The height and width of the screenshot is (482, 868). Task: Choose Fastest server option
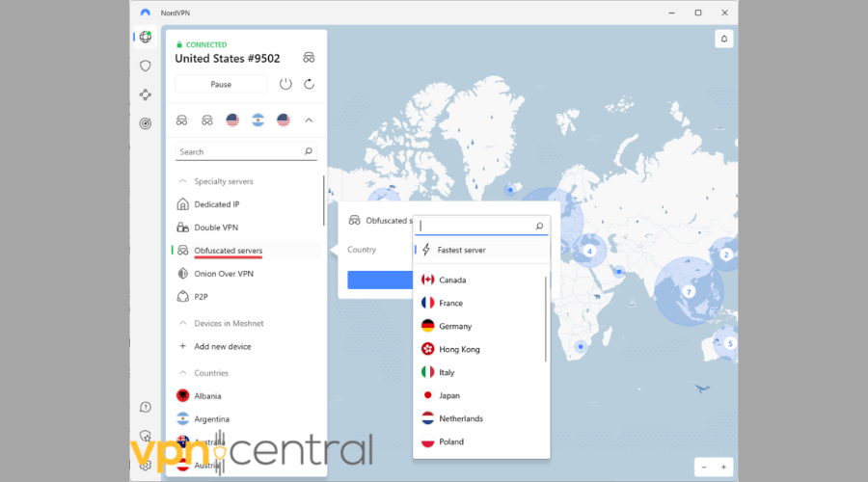point(481,250)
